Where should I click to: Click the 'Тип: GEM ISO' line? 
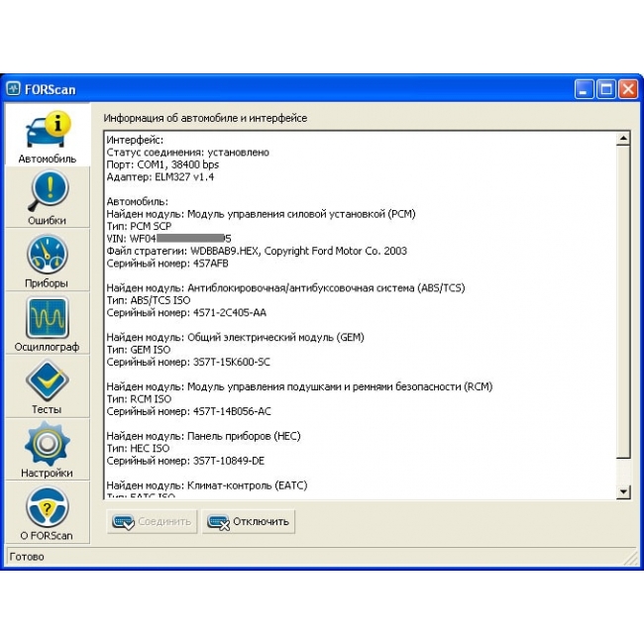139,350
